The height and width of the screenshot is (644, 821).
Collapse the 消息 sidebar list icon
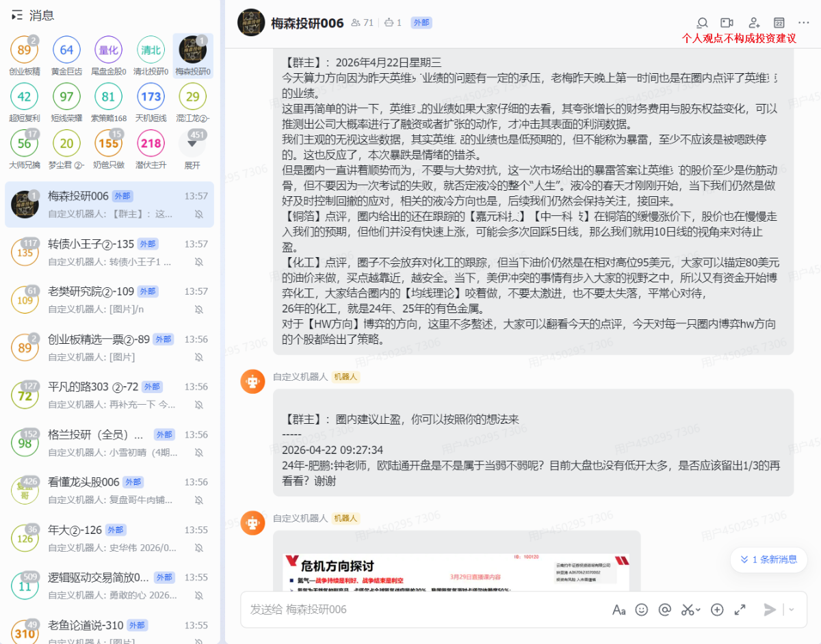16,15
